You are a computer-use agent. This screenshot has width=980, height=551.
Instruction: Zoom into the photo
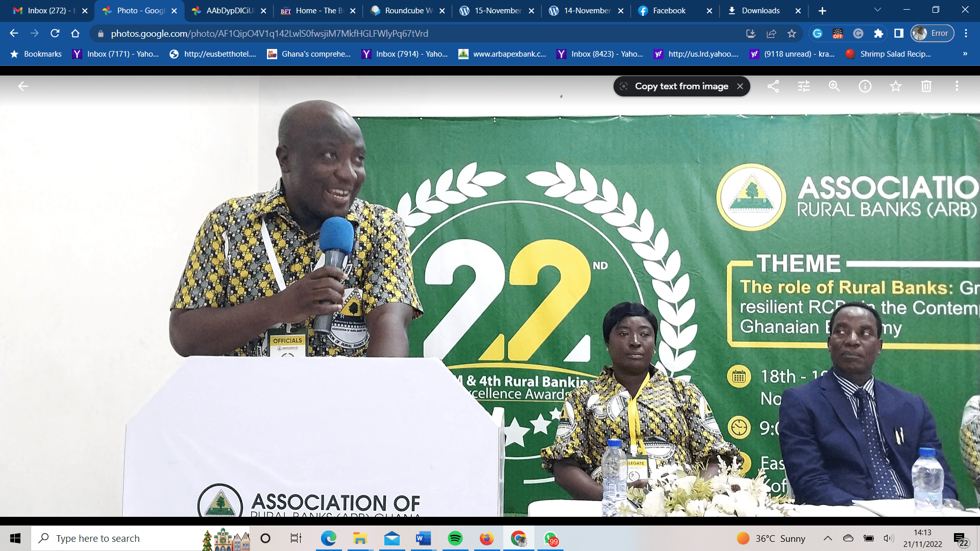point(835,86)
